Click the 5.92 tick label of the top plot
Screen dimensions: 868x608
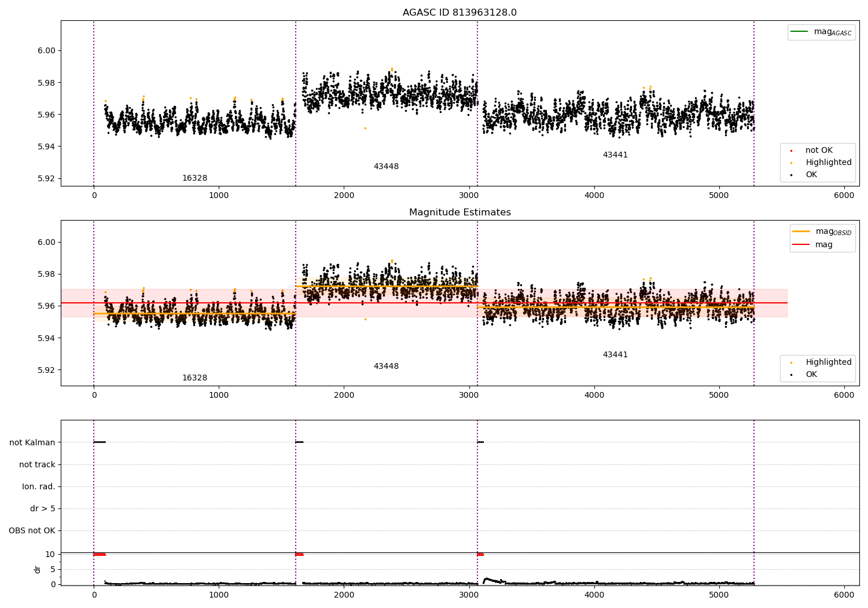tap(46, 178)
